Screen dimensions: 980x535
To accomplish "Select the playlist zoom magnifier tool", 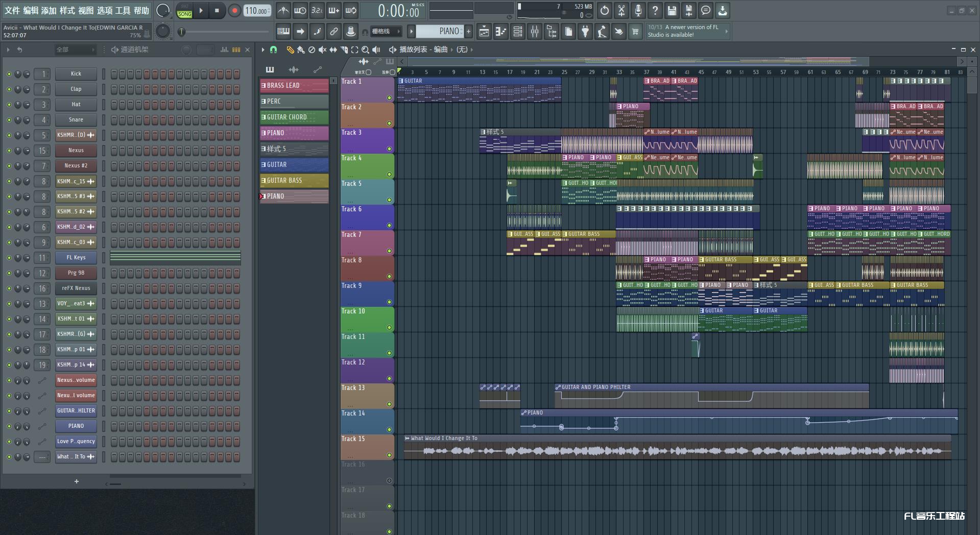I will 365,50.
